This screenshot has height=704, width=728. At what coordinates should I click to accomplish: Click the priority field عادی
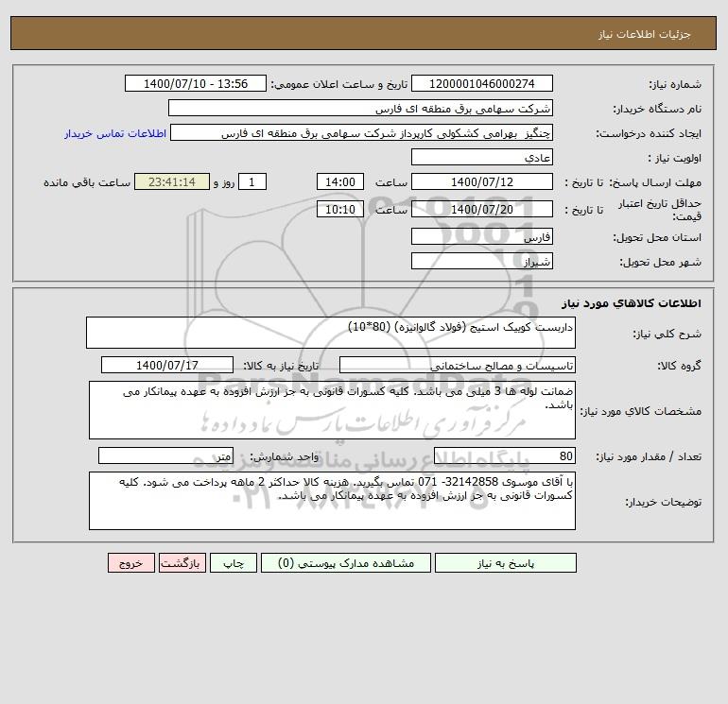[482, 157]
